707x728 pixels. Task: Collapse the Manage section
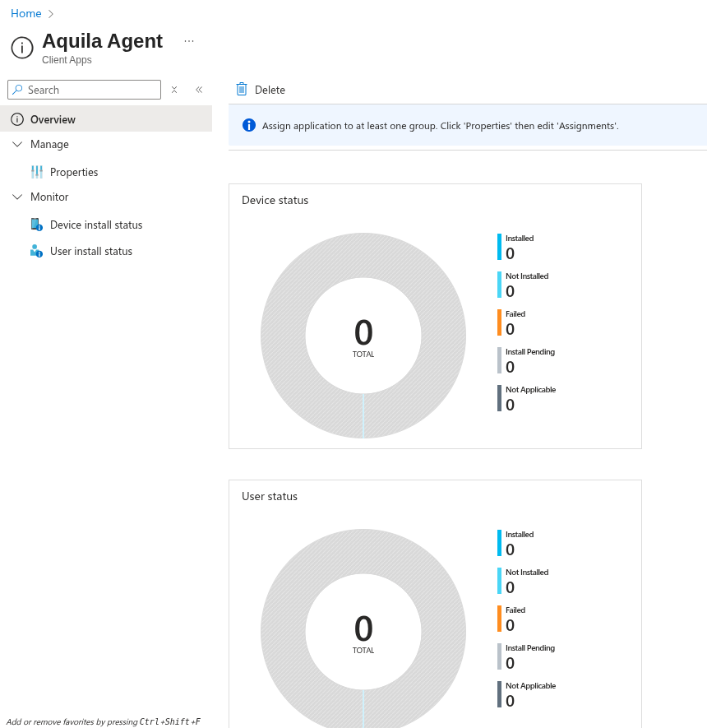coord(17,144)
